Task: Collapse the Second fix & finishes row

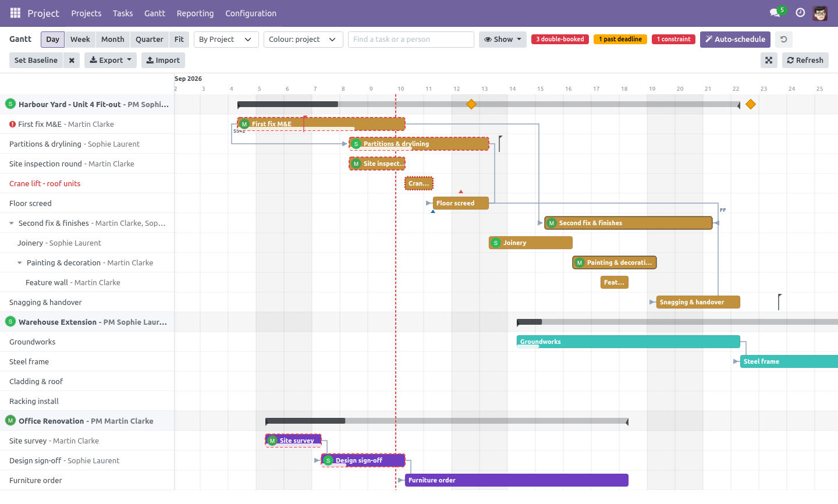Action: tap(12, 223)
